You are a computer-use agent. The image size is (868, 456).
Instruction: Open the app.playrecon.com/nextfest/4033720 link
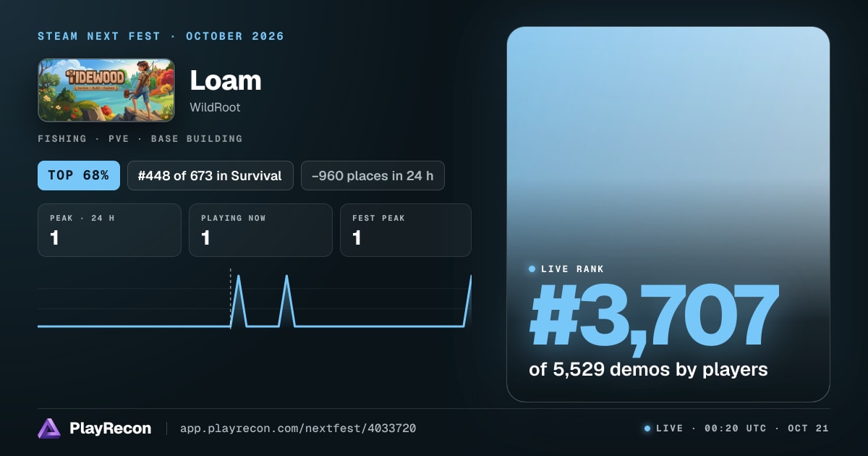pyautogui.click(x=298, y=428)
